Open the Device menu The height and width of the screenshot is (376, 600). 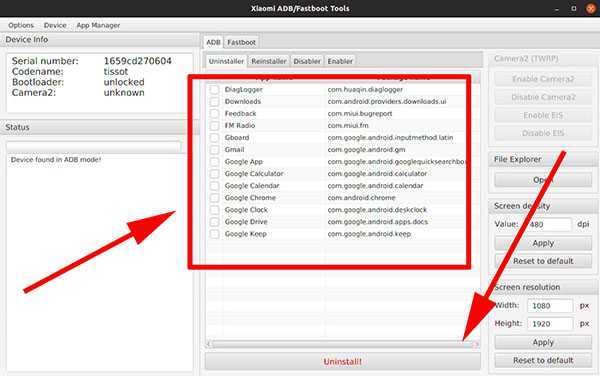pos(55,25)
